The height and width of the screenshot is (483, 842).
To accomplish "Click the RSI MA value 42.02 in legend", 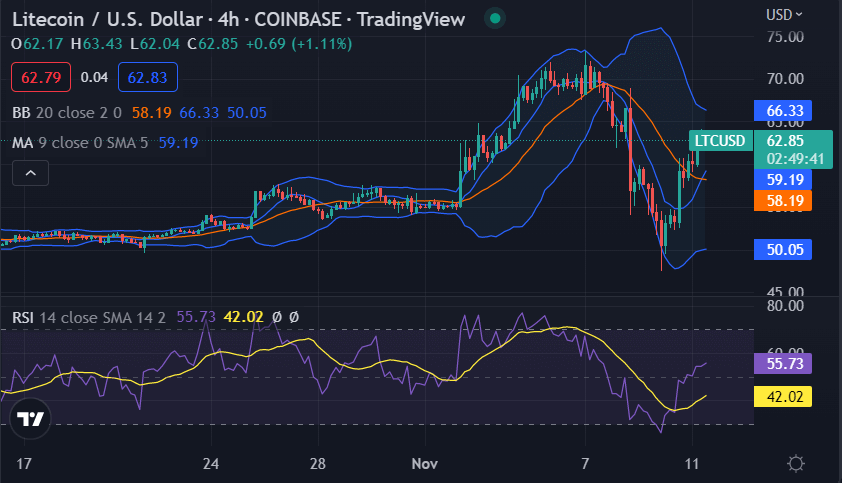I will coord(243,317).
